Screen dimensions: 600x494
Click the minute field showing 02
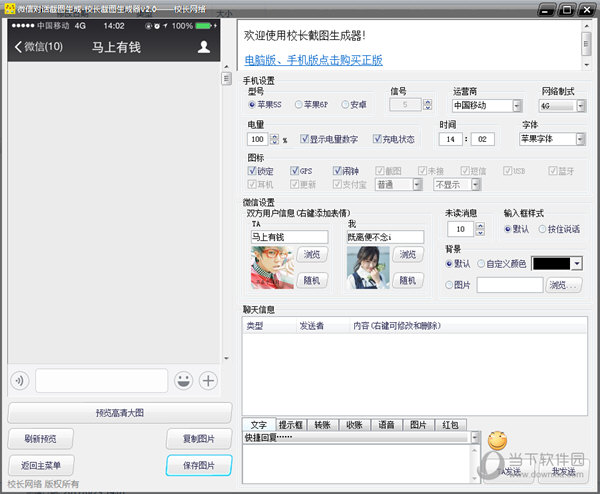click(x=483, y=139)
